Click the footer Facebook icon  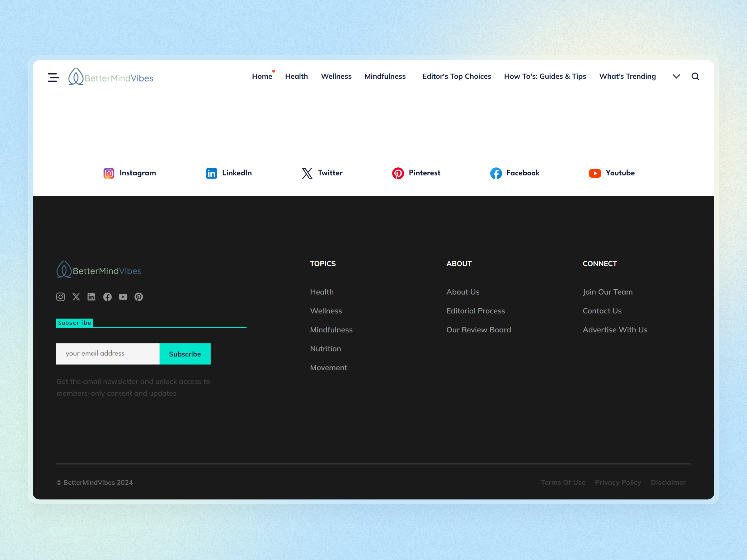(107, 297)
